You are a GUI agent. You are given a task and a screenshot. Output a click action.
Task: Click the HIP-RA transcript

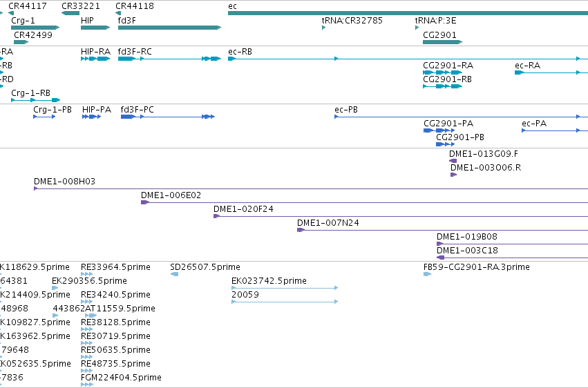tap(95, 59)
